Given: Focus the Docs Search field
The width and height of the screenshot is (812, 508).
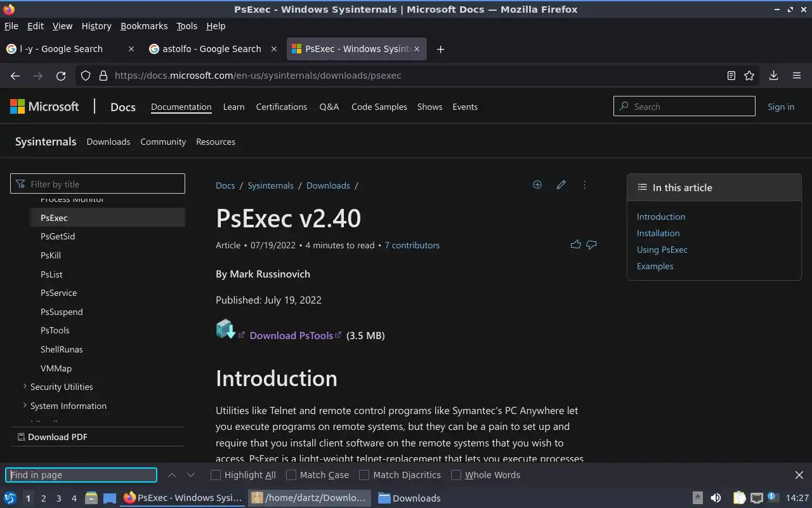Looking at the screenshot, I should pyautogui.click(x=684, y=107).
